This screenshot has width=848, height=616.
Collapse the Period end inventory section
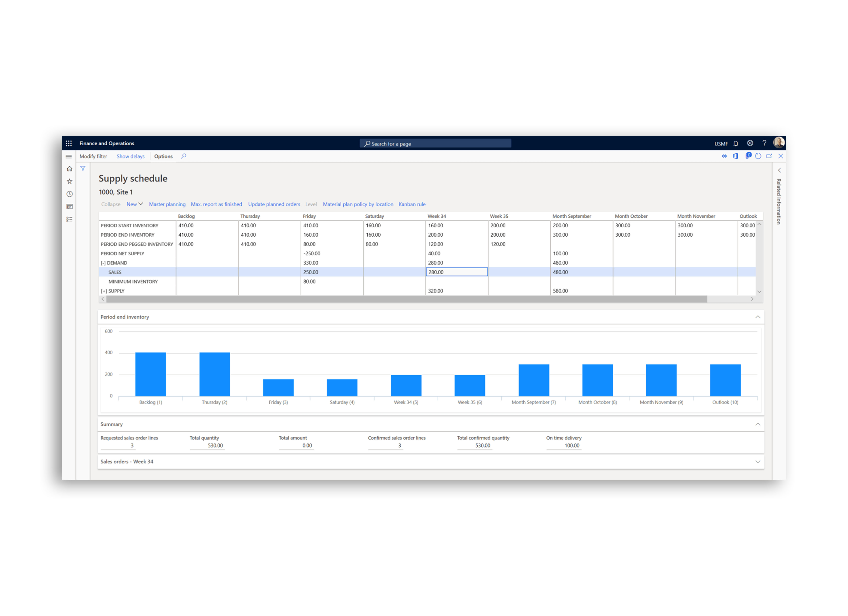[758, 317]
